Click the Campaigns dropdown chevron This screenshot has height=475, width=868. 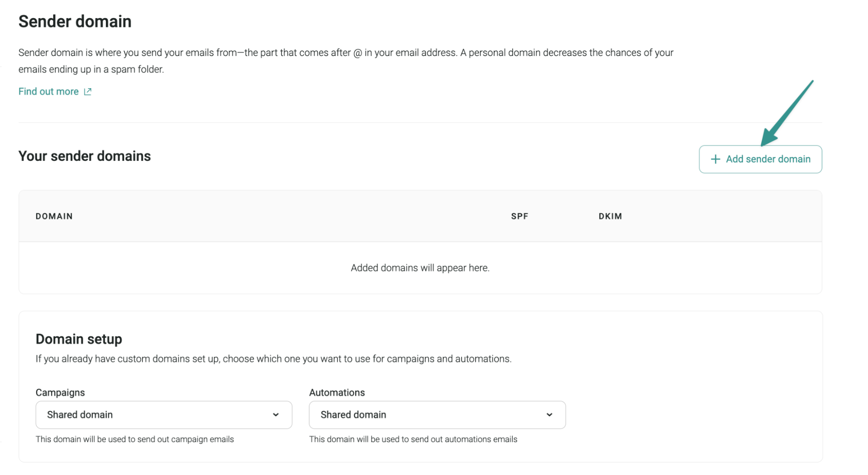(x=276, y=415)
